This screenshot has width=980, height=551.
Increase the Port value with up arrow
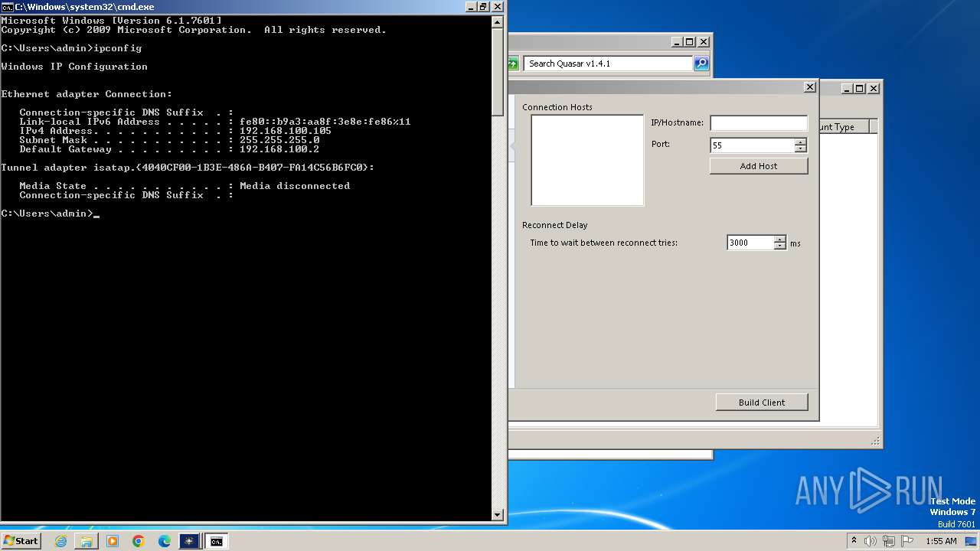(x=800, y=142)
